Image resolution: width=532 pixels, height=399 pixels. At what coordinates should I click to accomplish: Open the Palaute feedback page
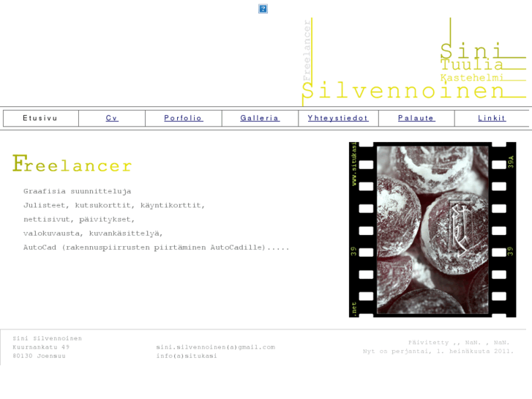416,118
